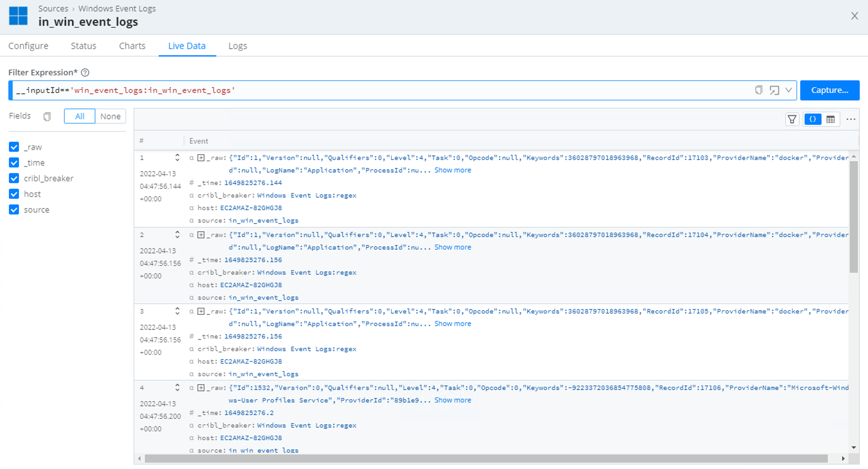Open the Charts tab
The height and width of the screenshot is (469, 868).
pyautogui.click(x=132, y=46)
